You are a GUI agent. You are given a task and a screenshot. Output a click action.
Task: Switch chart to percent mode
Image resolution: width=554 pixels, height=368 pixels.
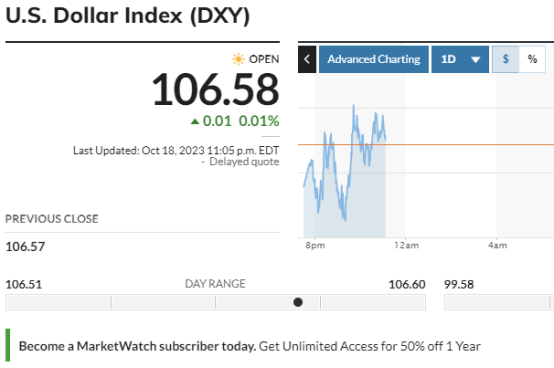(x=532, y=59)
